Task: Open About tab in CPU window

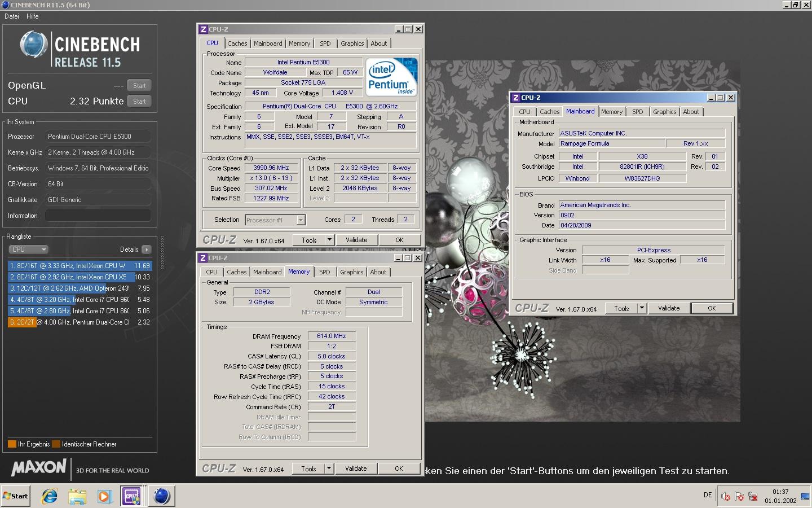Action: tap(379, 43)
